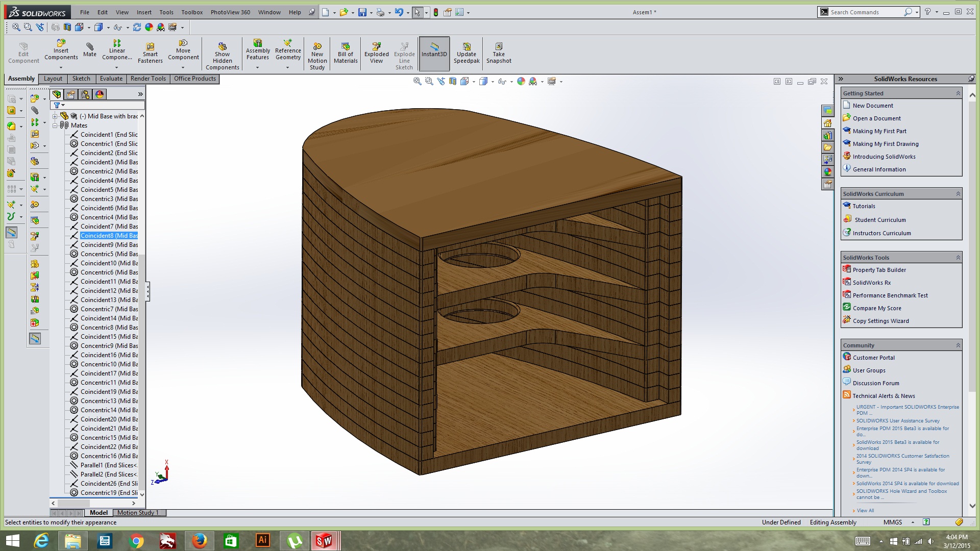Open Reference Geometry tool
This screenshot has width=980, height=551.
(x=288, y=50)
